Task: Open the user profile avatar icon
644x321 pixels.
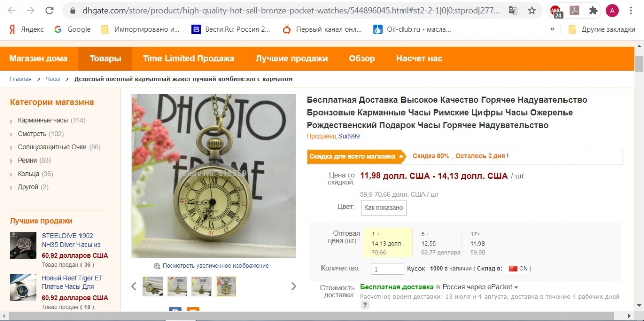Action: point(612,10)
